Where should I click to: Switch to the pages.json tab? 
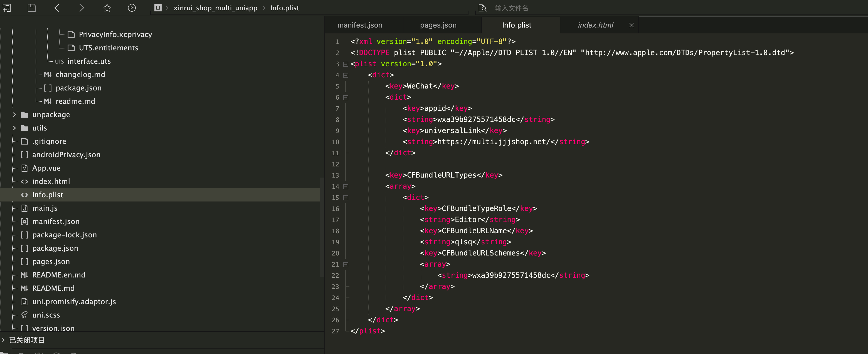coord(438,25)
